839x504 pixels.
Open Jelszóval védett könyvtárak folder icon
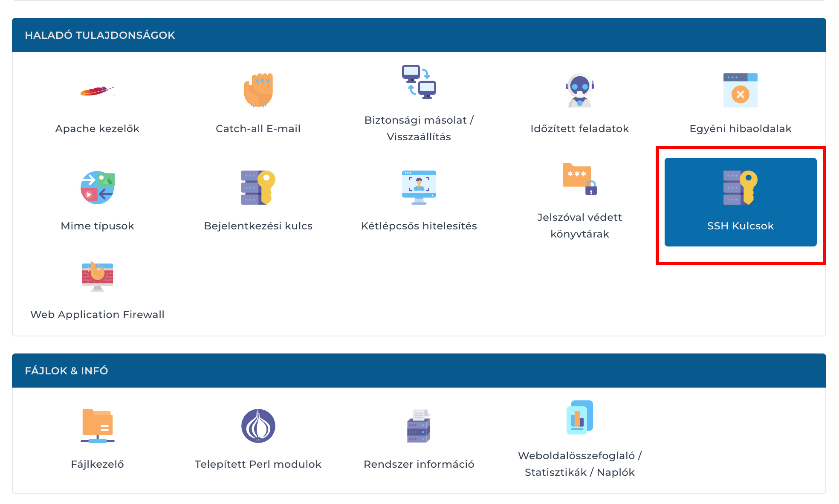[x=579, y=179]
